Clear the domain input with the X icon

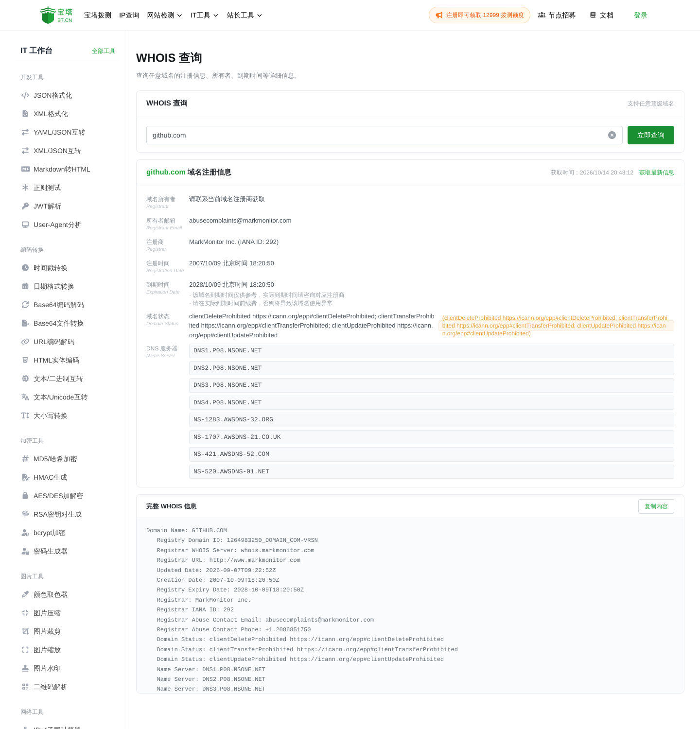(x=612, y=135)
